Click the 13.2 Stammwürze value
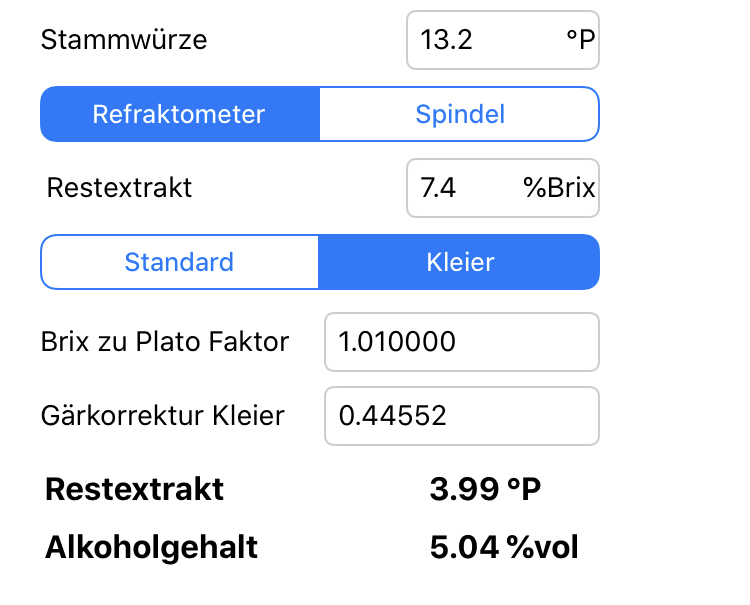This screenshot has width=750, height=605. click(447, 40)
